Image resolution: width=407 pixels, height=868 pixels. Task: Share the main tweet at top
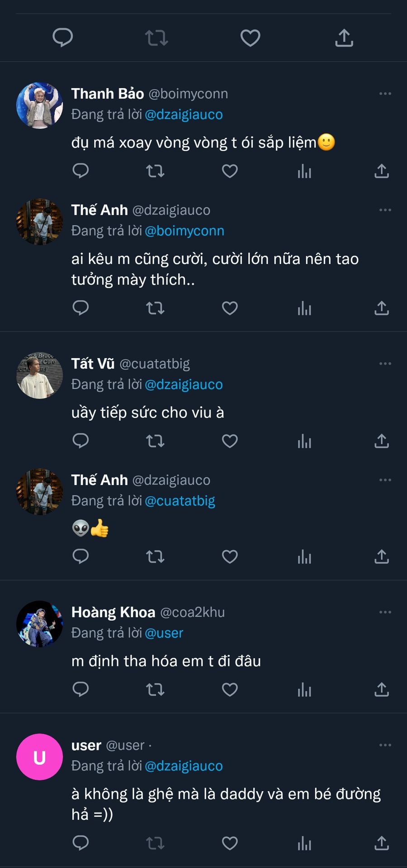click(344, 38)
